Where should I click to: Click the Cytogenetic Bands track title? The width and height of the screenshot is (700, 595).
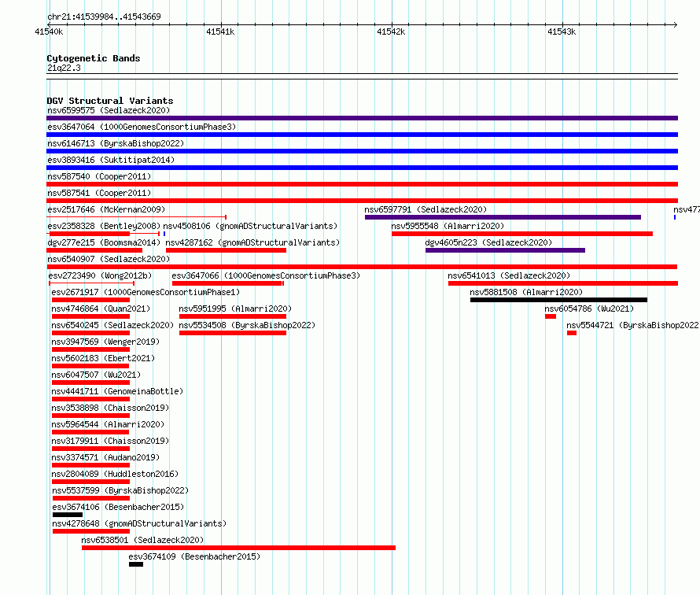click(94, 58)
